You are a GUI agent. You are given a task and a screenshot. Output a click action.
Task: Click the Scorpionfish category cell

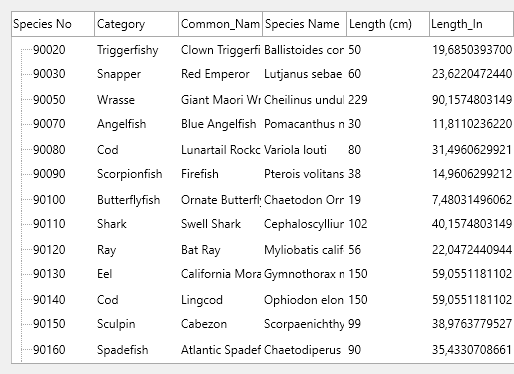click(x=130, y=174)
